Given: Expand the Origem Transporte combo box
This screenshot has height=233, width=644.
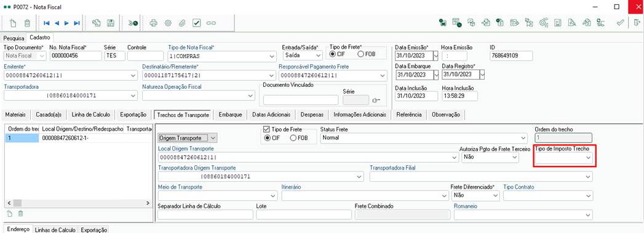Looking at the screenshot, I should point(213,138).
